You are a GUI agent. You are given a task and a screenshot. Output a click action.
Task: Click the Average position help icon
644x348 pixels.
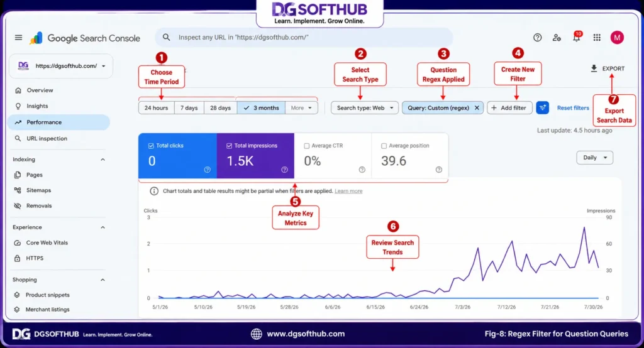tap(438, 170)
